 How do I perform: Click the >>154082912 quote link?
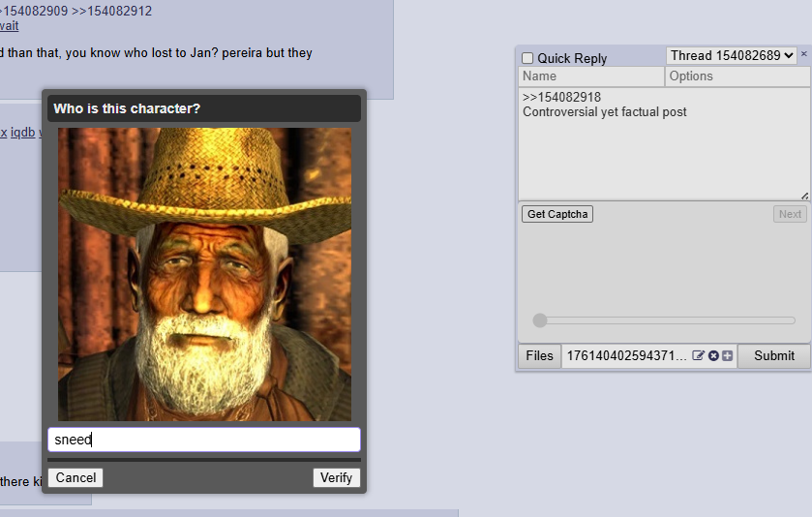tap(111, 11)
